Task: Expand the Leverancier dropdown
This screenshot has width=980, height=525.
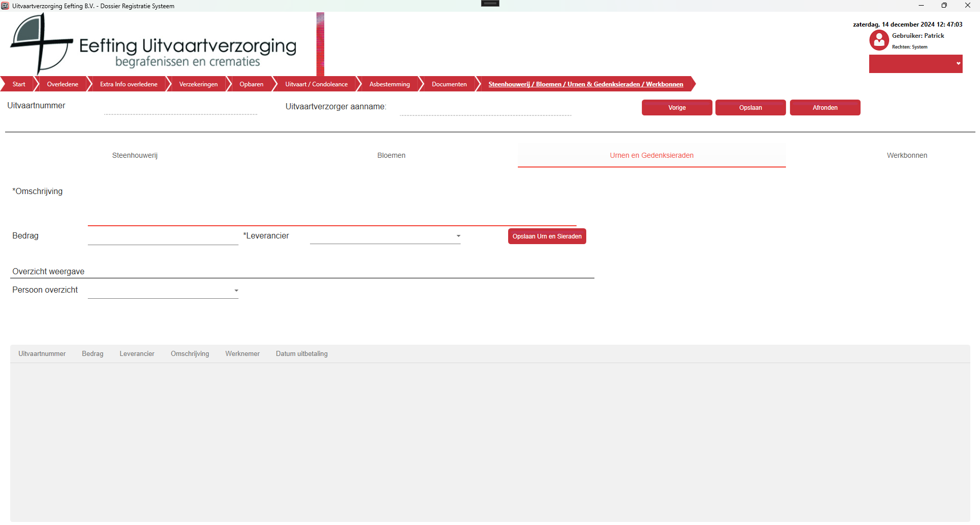Action: [x=458, y=236]
